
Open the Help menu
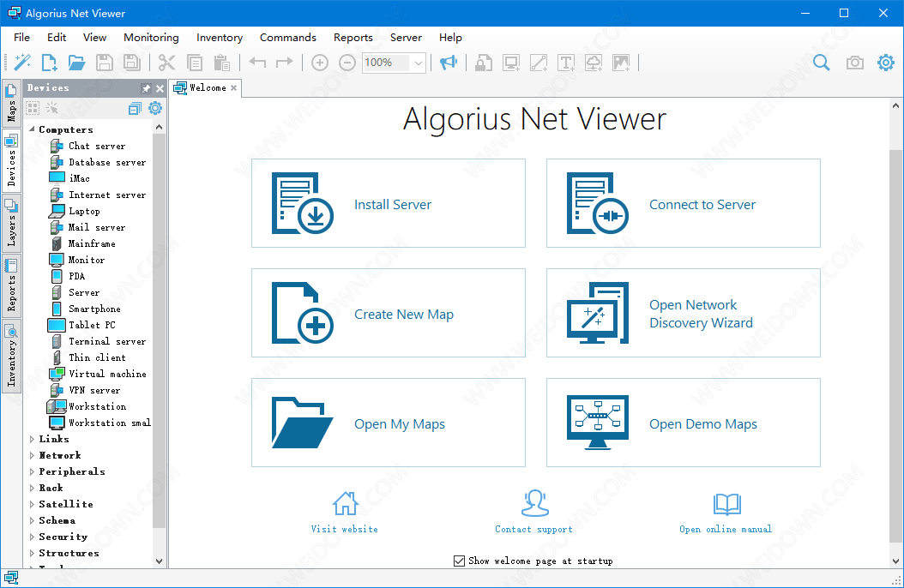pos(450,38)
